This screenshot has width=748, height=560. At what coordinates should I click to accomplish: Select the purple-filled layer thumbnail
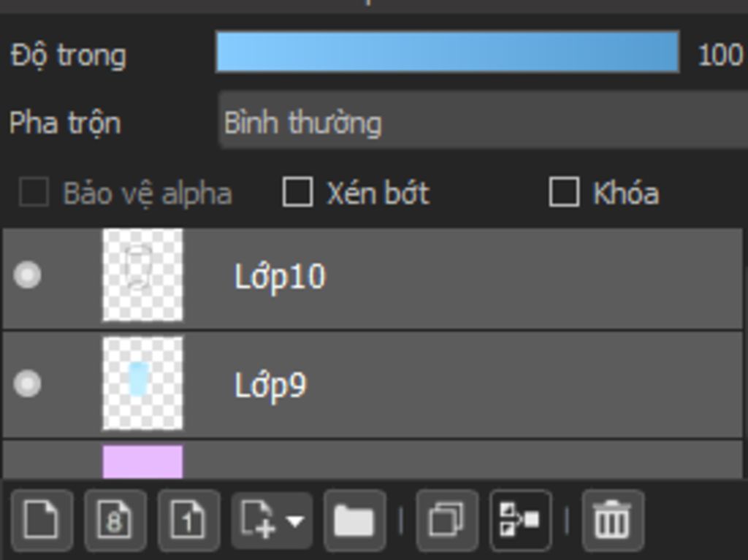tap(142, 461)
